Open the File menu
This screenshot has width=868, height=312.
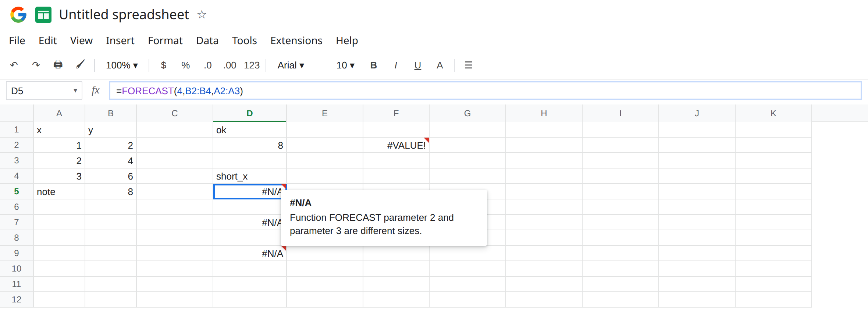pos(17,40)
